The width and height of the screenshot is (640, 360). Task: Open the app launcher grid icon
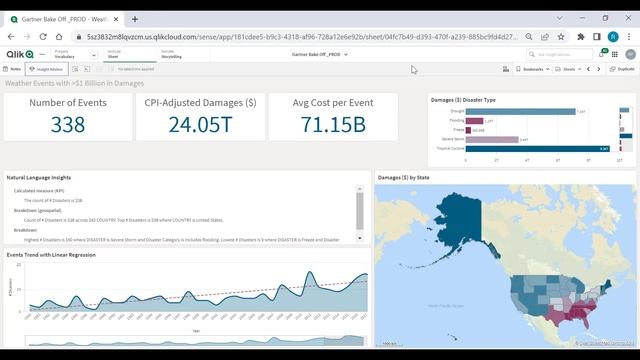click(x=615, y=54)
